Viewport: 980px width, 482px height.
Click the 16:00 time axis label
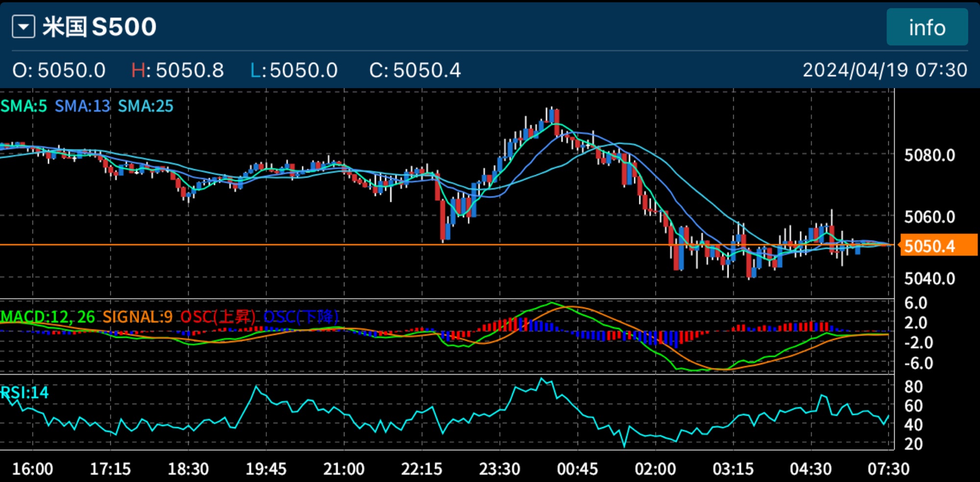click(x=32, y=469)
